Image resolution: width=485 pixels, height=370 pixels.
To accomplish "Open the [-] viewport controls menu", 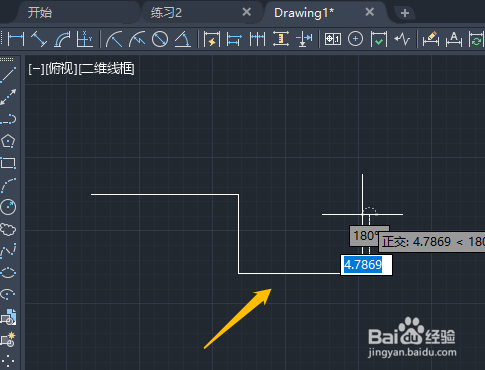I will (x=36, y=69).
